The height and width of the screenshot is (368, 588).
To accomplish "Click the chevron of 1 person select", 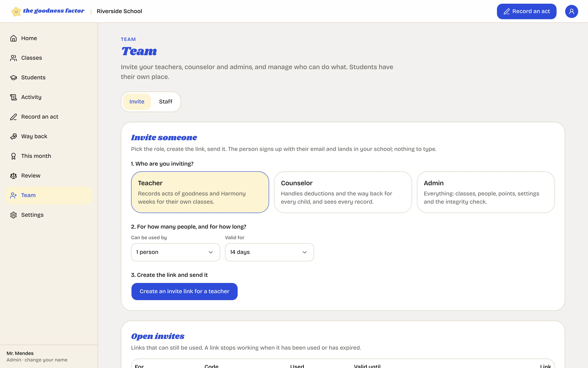I will click(x=211, y=252).
